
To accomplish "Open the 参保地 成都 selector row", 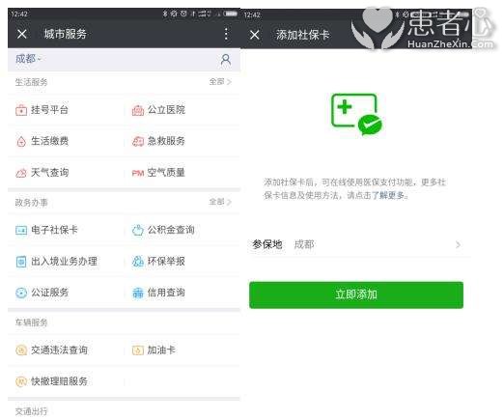I will [x=356, y=244].
